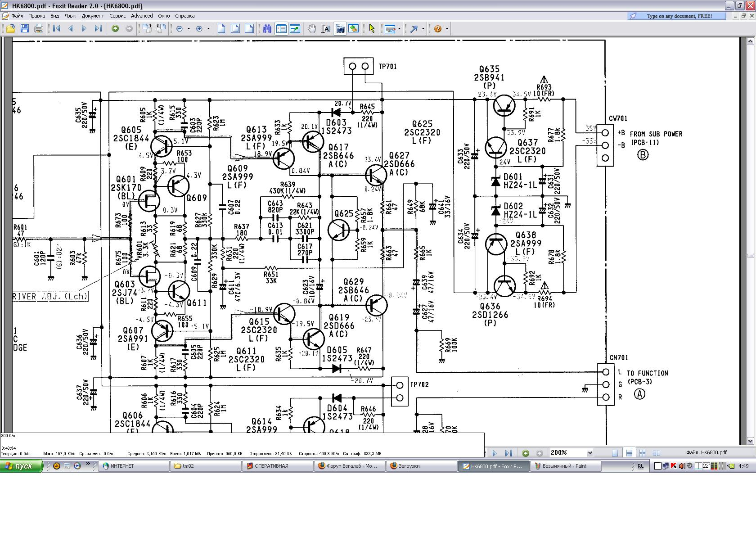This screenshot has width=756, height=551.
Task: Open the 200% zoom level combo box
Action: (571, 453)
